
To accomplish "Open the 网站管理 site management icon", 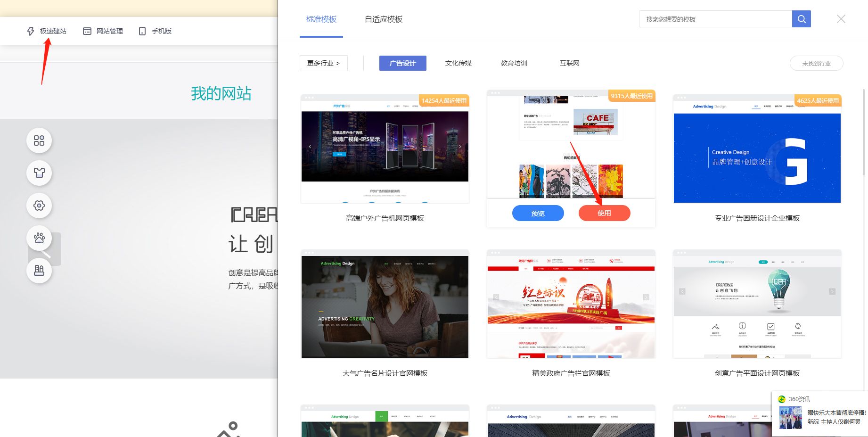I will click(x=87, y=31).
